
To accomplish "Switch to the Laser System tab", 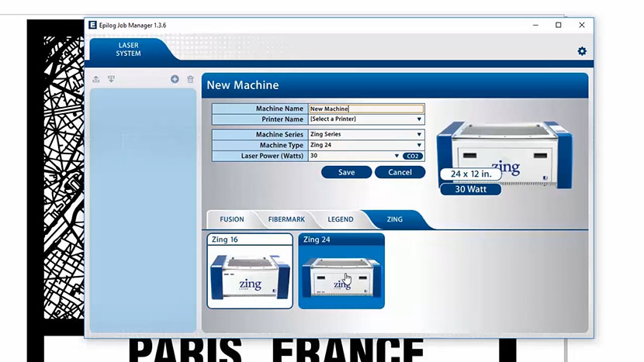I will [x=128, y=50].
